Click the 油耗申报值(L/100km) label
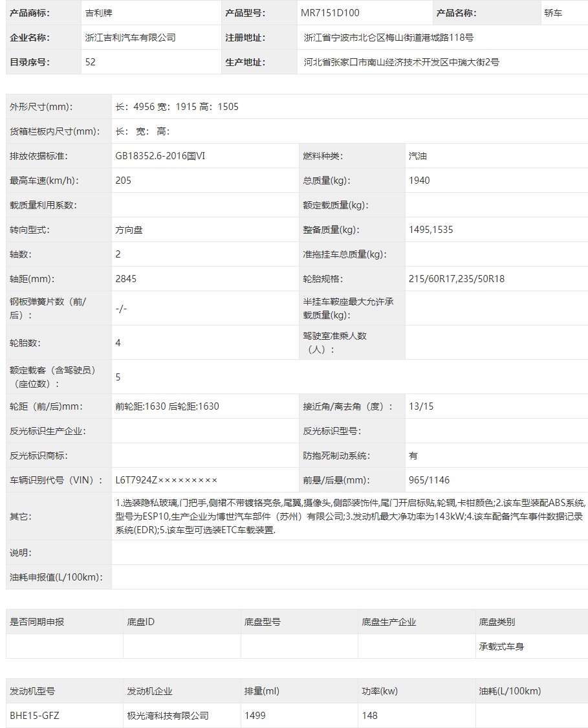588x728 pixels. tap(56, 577)
